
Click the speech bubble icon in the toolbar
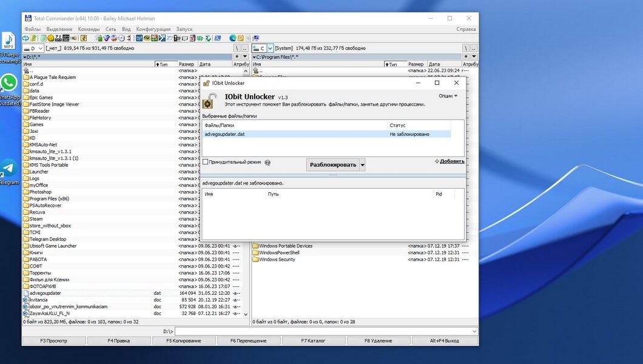(x=185, y=38)
